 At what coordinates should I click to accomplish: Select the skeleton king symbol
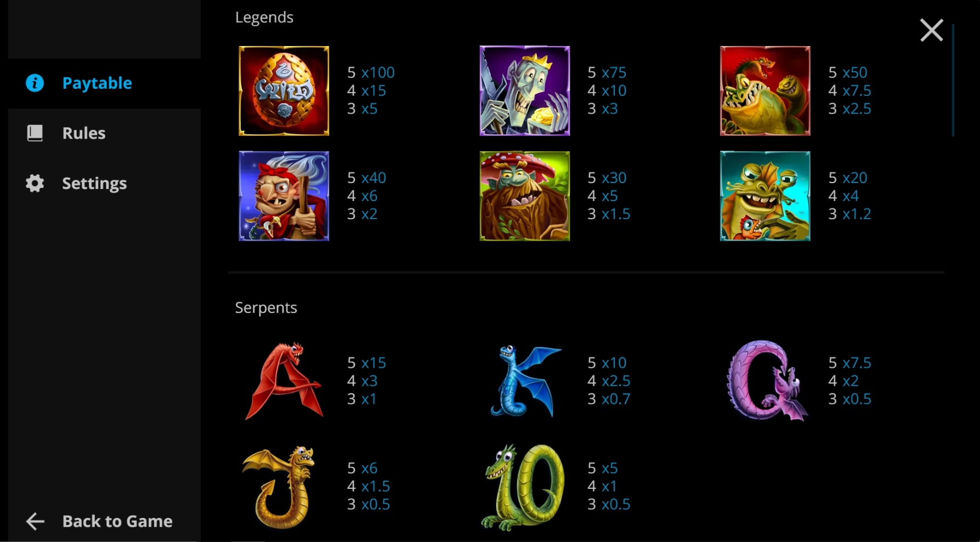pyautogui.click(x=525, y=91)
